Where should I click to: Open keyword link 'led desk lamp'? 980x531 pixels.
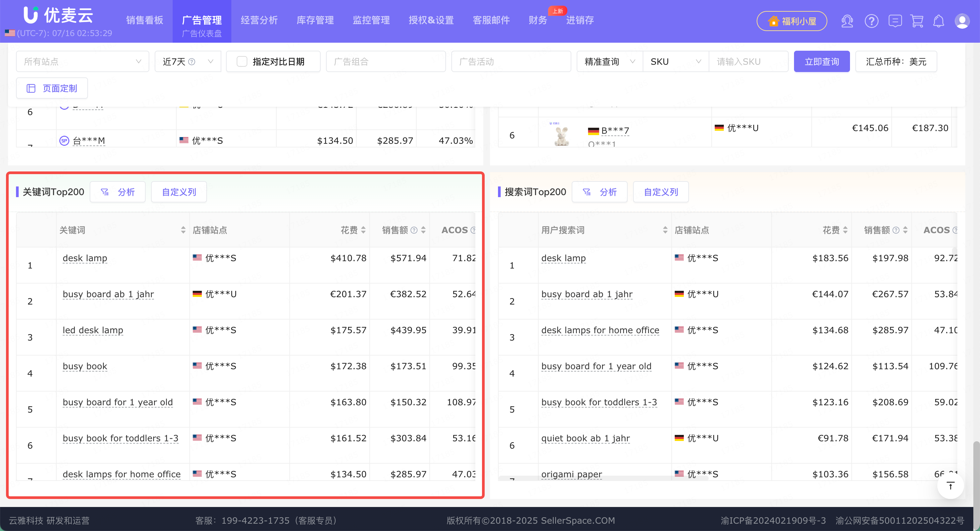pos(93,330)
